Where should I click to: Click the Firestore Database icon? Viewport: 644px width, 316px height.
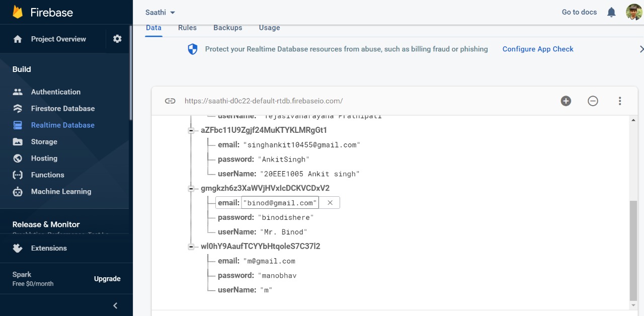pyautogui.click(x=18, y=108)
